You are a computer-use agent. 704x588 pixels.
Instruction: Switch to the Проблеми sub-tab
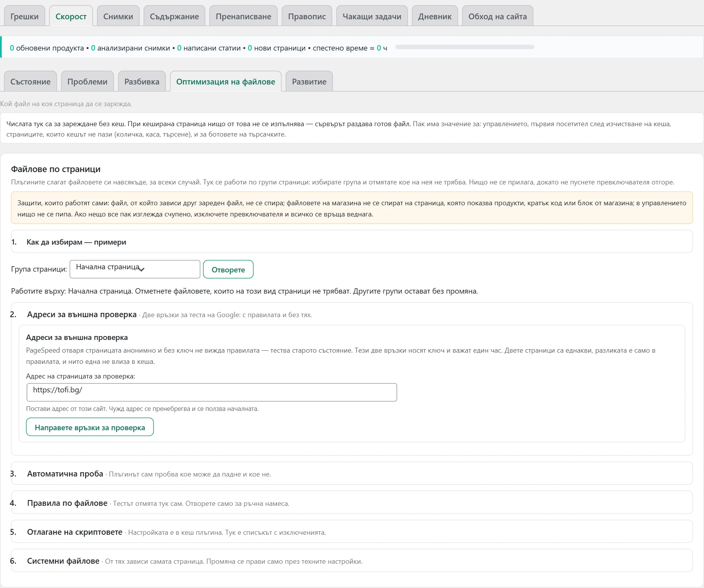click(87, 81)
